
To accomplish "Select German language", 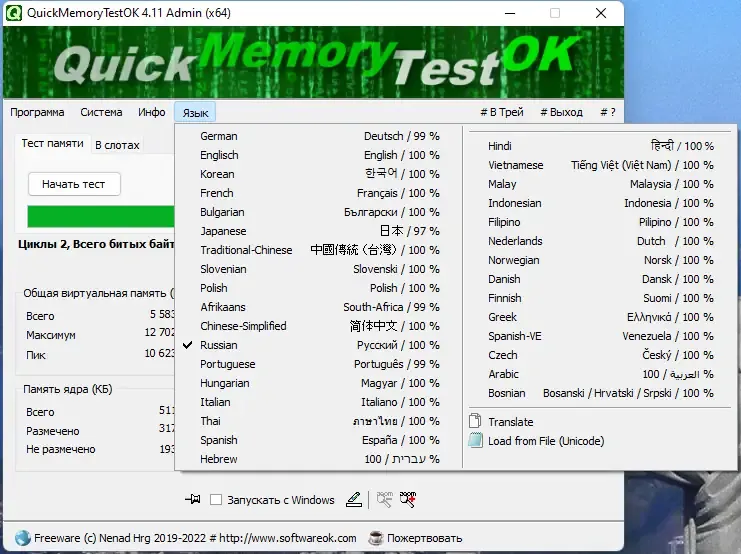I will (x=319, y=136).
